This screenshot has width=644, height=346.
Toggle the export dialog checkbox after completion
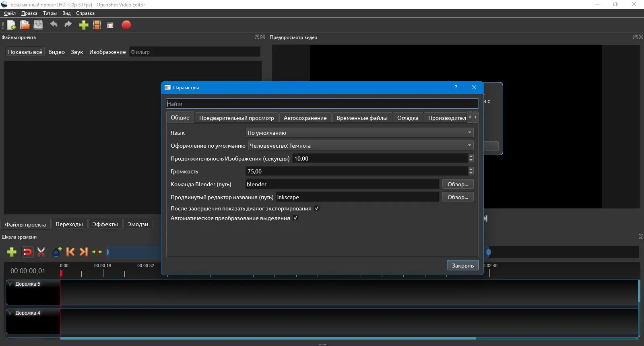click(x=317, y=208)
